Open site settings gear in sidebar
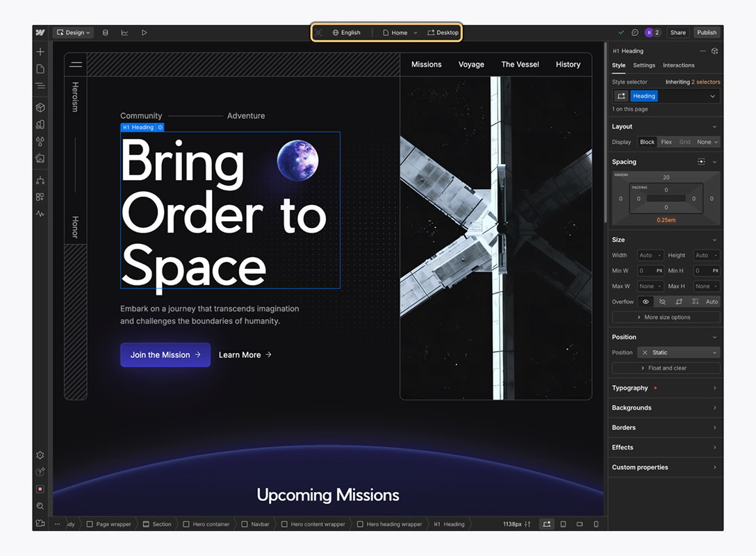Image resolution: width=756 pixels, height=556 pixels. pos(40,455)
